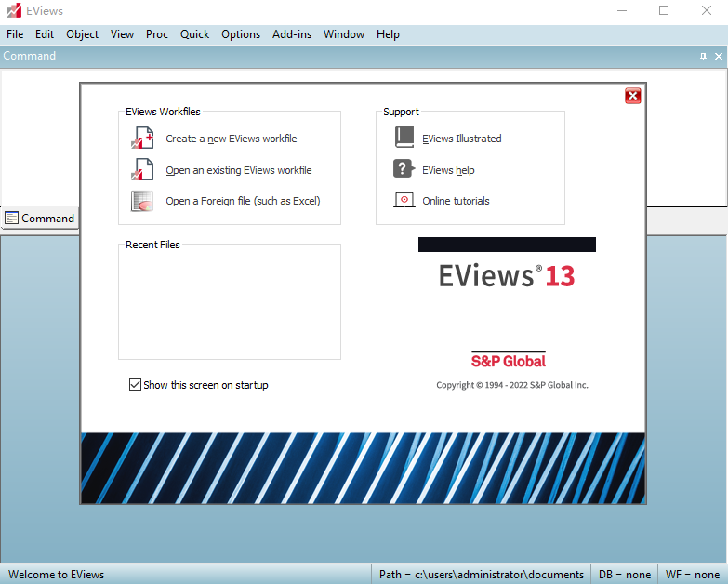This screenshot has height=584, width=728.
Task: Click DB = none in status bar
Action: click(x=625, y=575)
